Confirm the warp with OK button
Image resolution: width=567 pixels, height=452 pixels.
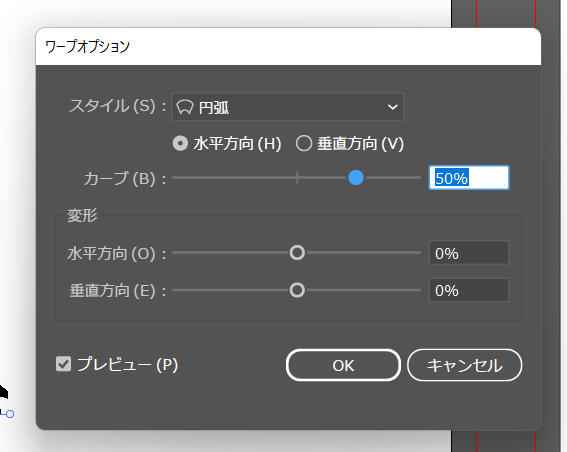[343, 365]
